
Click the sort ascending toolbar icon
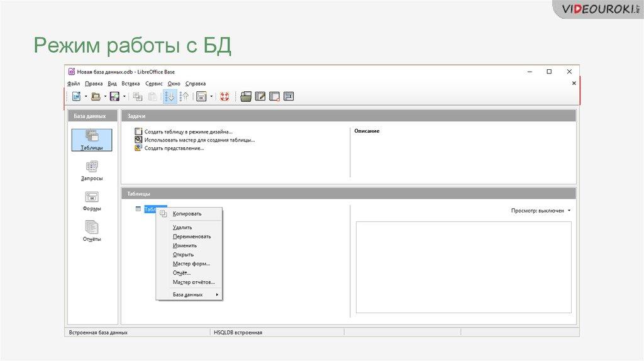click(170, 96)
